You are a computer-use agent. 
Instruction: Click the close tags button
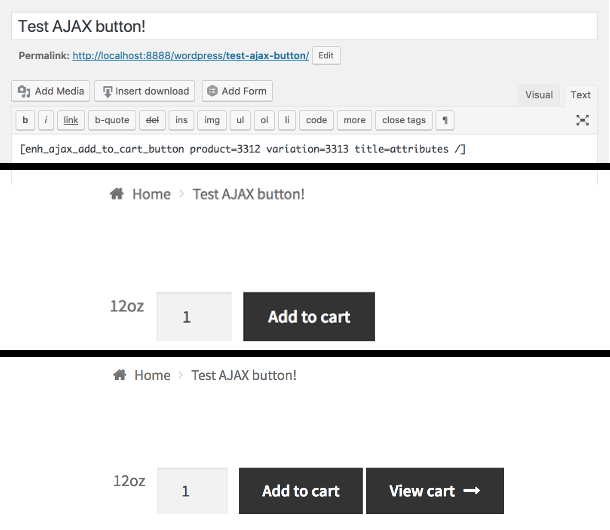404,120
